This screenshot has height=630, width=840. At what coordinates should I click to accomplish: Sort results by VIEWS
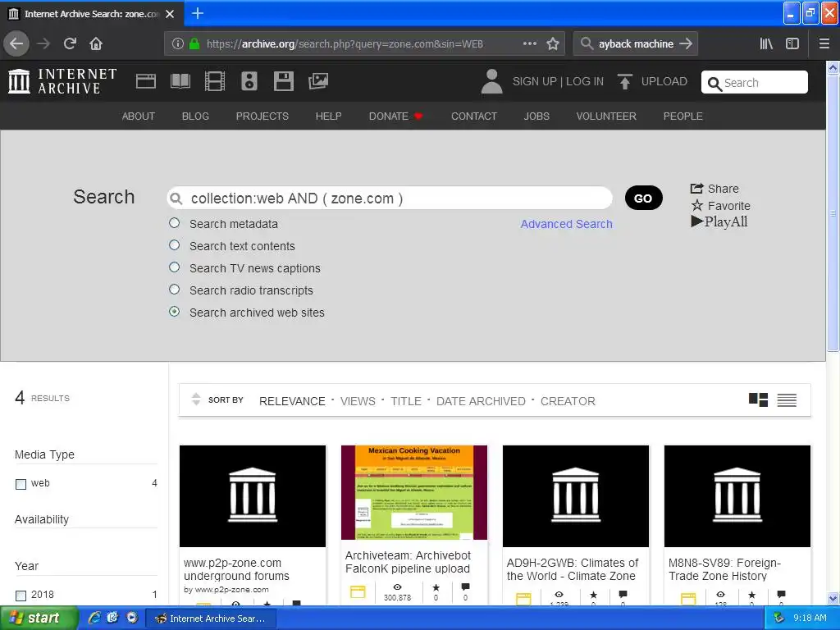pyautogui.click(x=358, y=401)
